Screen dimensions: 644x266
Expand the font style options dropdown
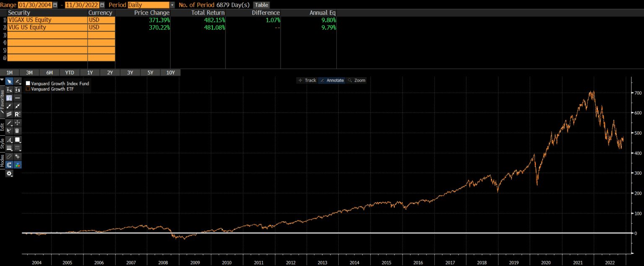tap(9, 140)
